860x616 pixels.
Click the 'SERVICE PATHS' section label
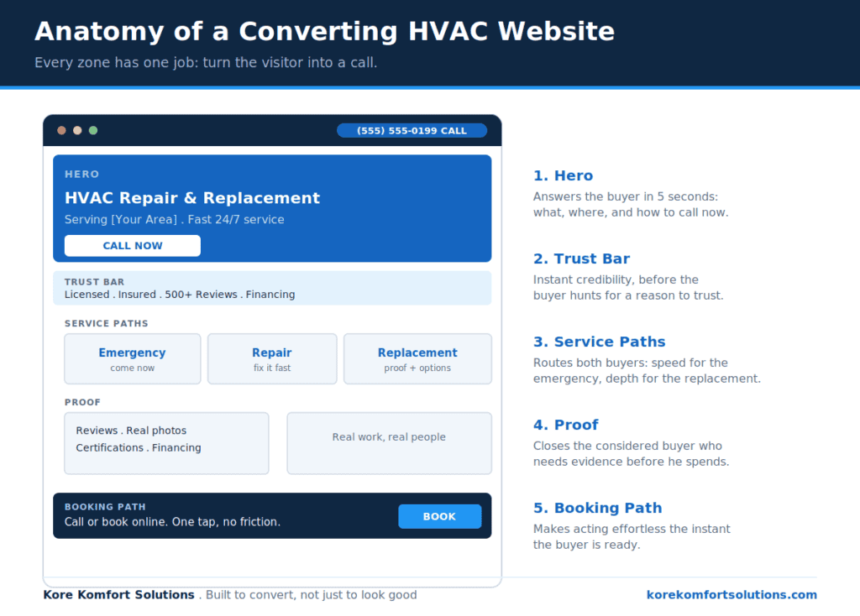[107, 323]
